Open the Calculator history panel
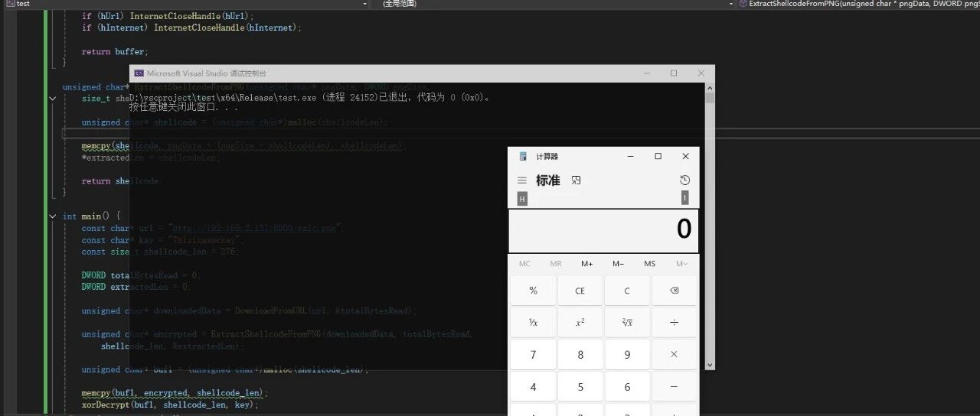Screen dimensions: 980x416 (684, 180)
